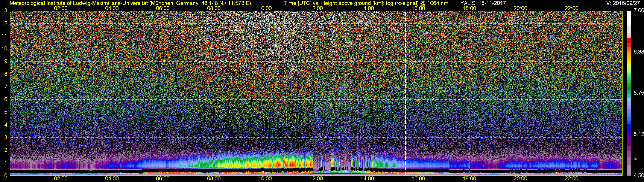Select the 5.75 value on the color scale
Image resolution: width=644 pixels, height=182 pixels.
click(x=638, y=93)
